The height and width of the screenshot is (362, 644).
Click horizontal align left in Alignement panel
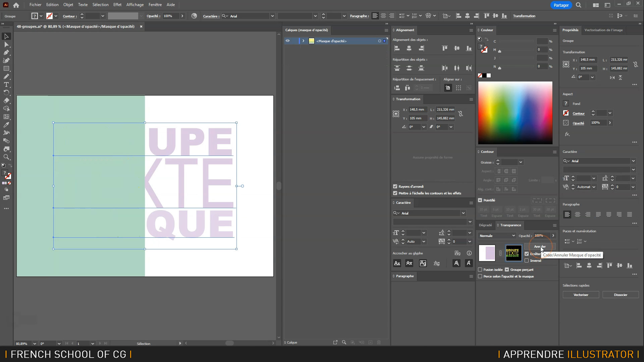pos(397,48)
